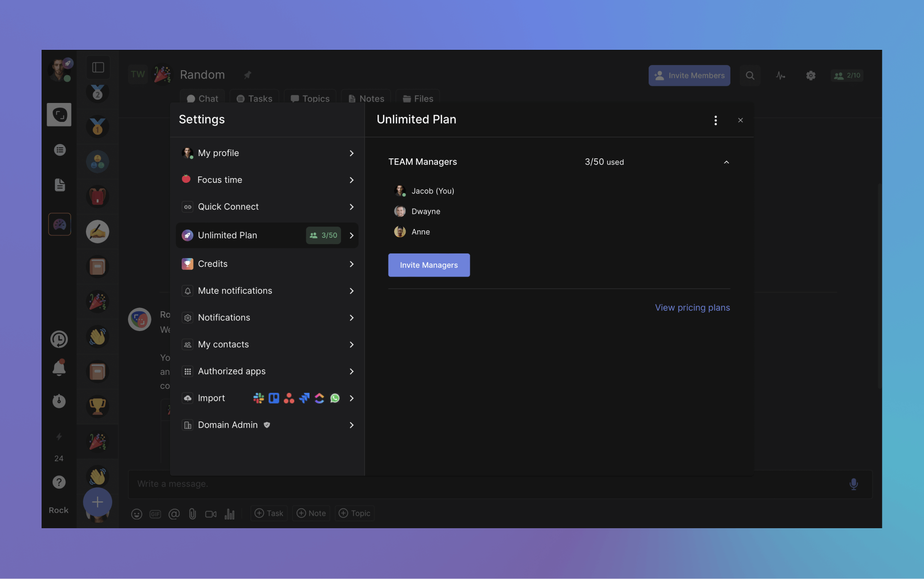Click the Invite Members button
Screen dimensions: 924x579
pos(689,75)
